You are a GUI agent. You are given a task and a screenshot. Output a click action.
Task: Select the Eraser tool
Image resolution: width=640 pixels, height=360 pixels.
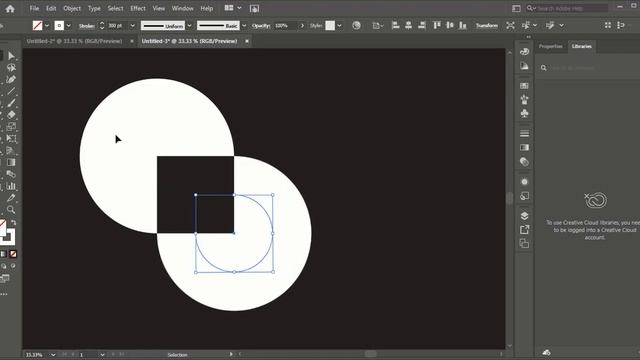point(11,115)
